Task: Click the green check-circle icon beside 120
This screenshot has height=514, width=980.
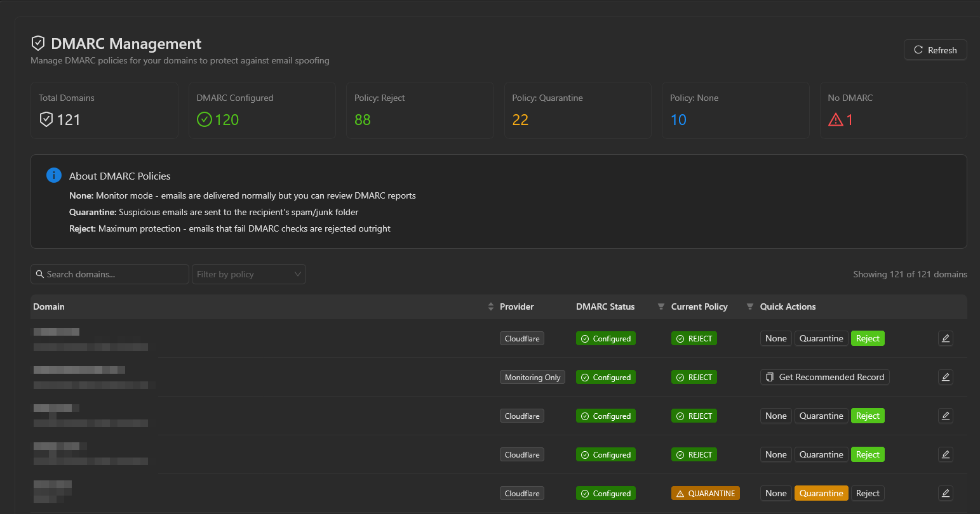Action: (x=204, y=119)
